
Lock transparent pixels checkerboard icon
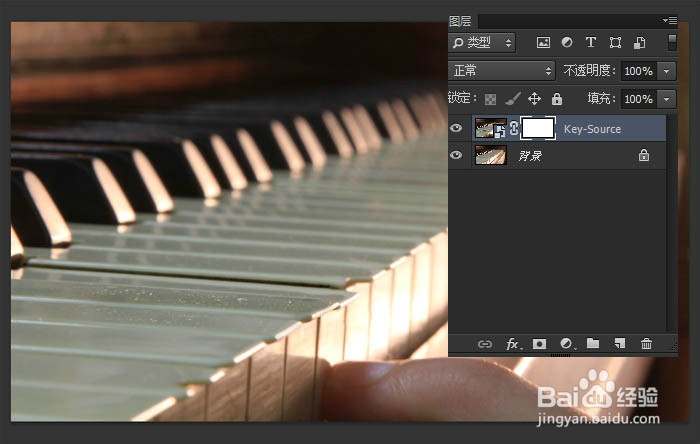pyautogui.click(x=490, y=99)
